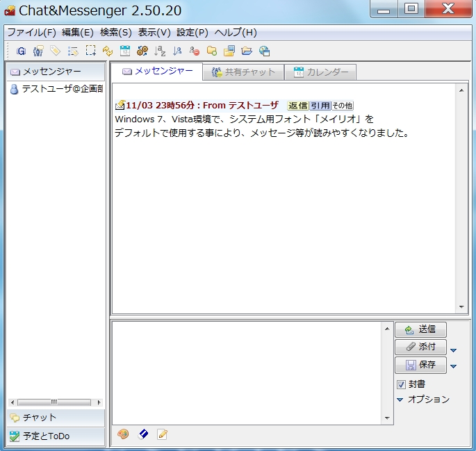Click the gears settings icon in the toolbar
The width and height of the screenshot is (476, 451).
pos(142,51)
